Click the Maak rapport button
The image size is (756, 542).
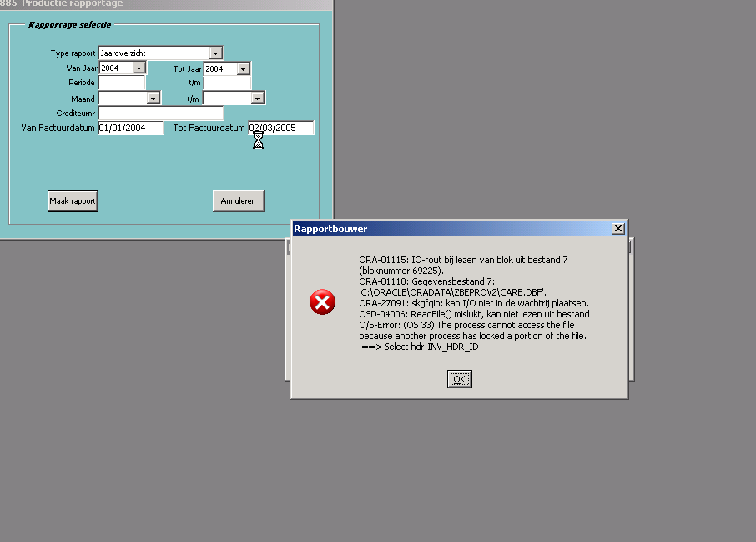point(73,200)
